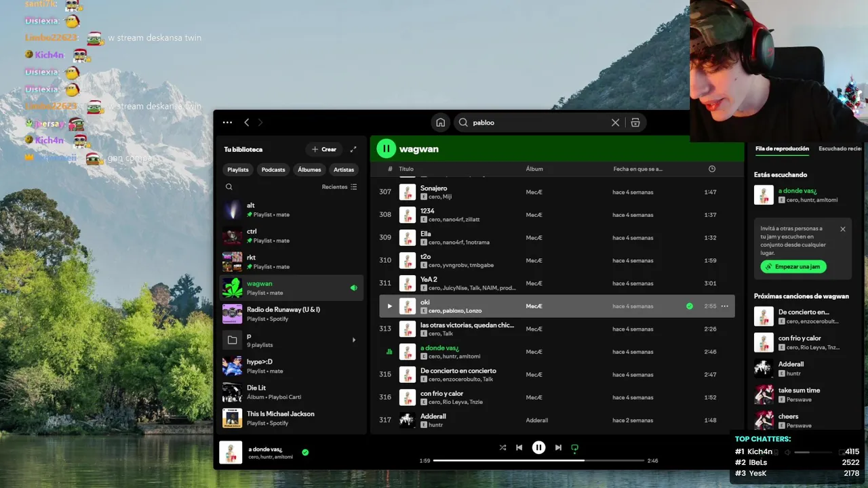This screenshot has height=488, width=868.
Task: Play the oki track row button
Action: [389, 306]
